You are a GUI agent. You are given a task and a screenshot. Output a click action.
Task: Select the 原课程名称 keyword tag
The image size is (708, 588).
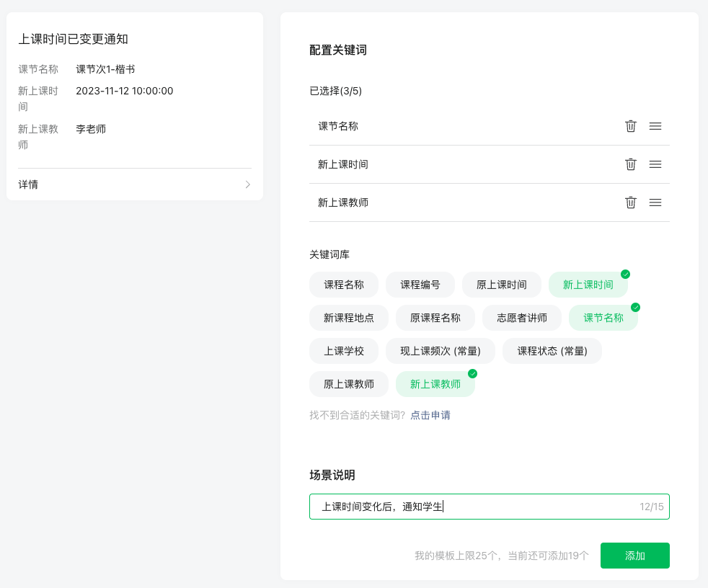click(x=435, y=318)
